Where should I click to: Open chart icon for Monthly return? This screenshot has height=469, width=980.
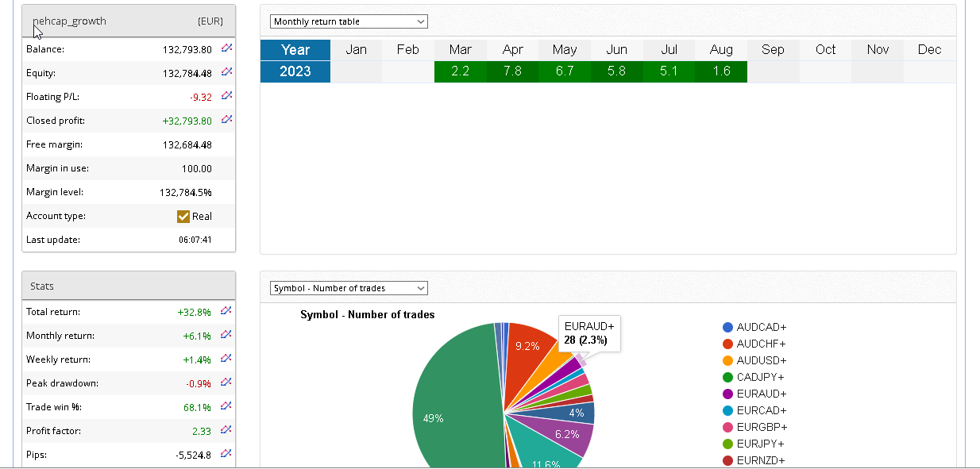pyautogui.click(x=226, y=335)
